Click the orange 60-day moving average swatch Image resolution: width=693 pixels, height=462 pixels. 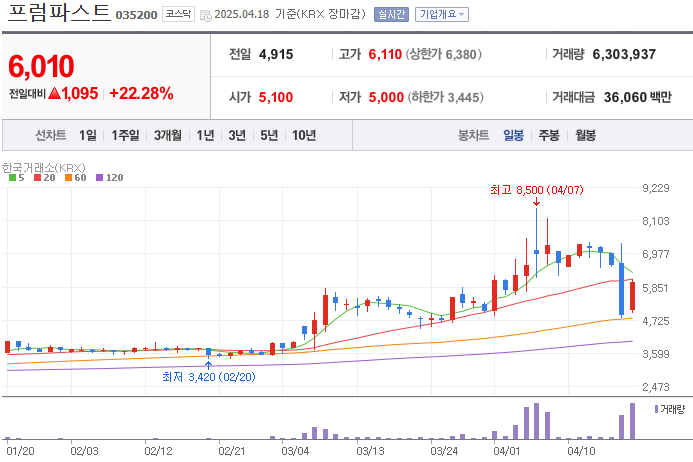(x=68, y=178)
